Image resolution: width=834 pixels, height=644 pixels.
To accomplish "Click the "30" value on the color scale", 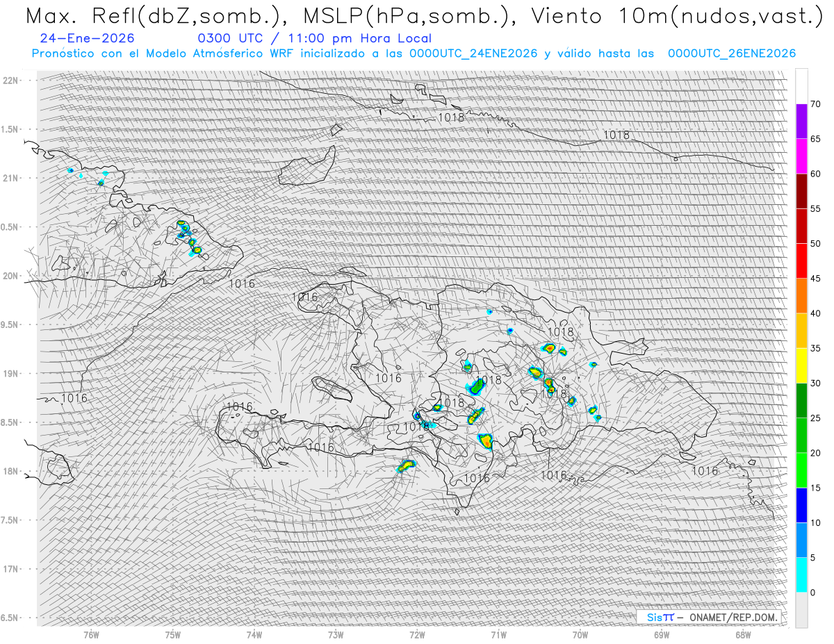I will (815, 383).
